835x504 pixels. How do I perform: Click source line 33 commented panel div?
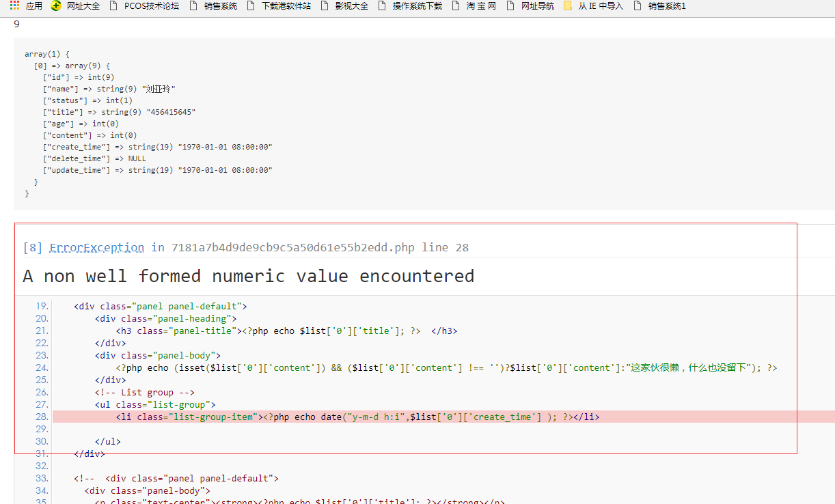(176, 478)
